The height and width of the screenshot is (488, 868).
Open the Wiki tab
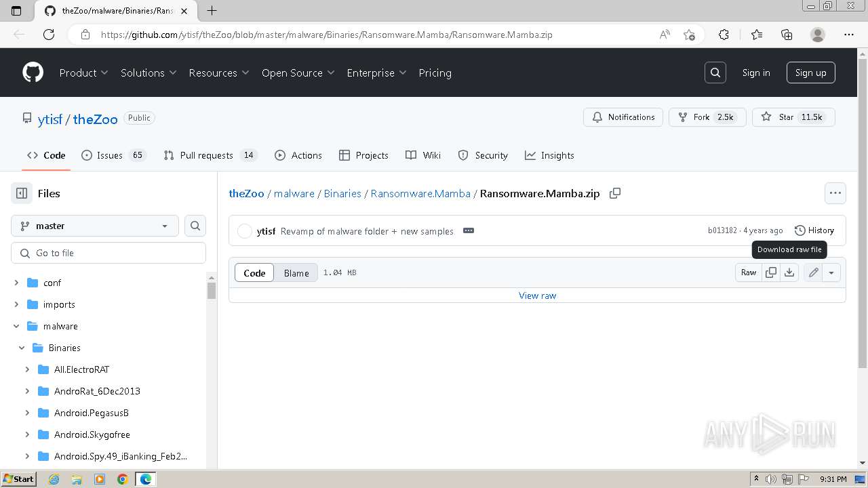423,155
